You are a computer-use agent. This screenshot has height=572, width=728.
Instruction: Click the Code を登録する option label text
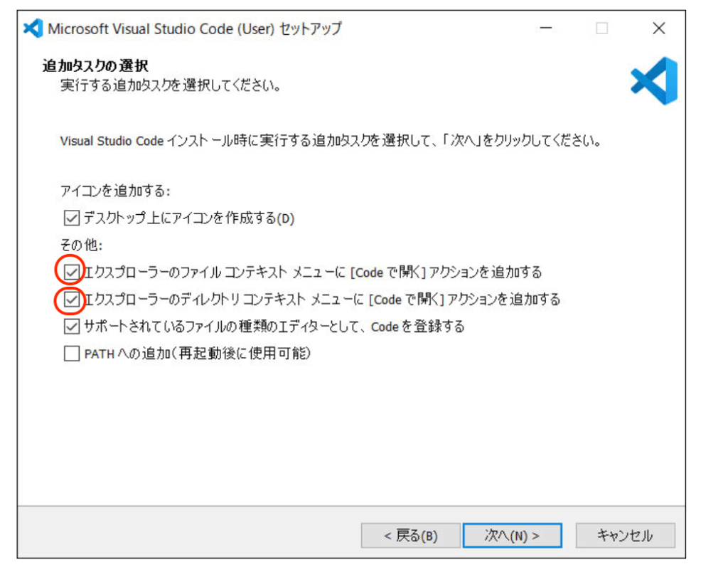[x=274, y=327]
